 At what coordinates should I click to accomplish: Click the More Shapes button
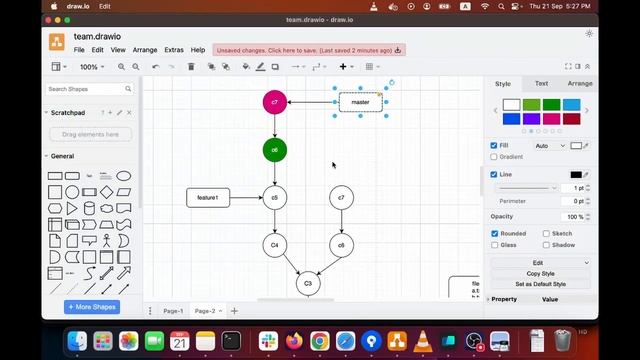point(92,307)
